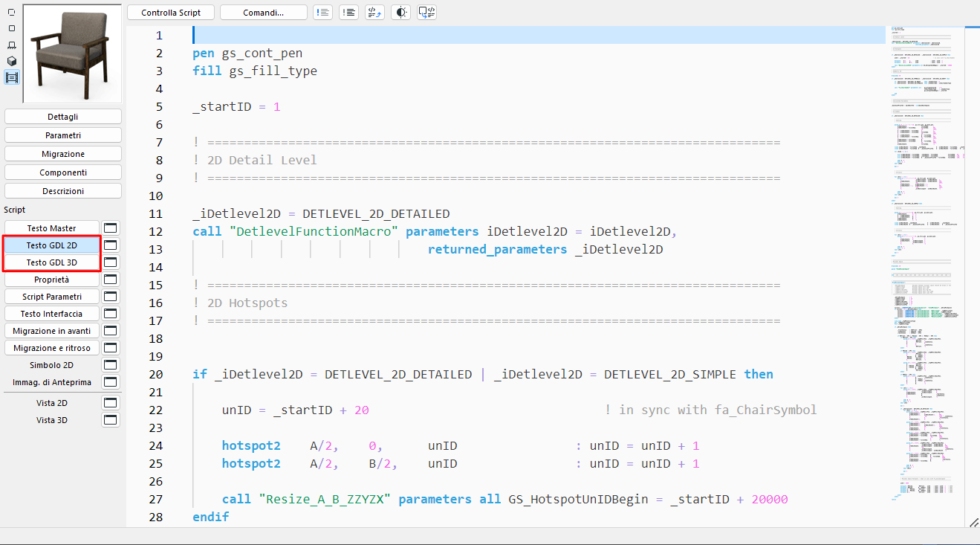Select the hotspot preview mode icon
This screenshot has height=545, width=980.
tap(12, 45)
